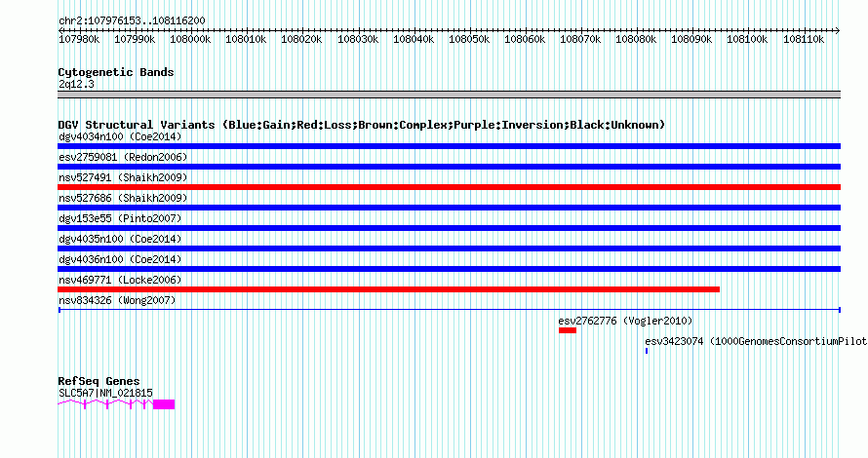Click the red nsv469771 (Locke2006) loss bar
The width and height of the screenshot is (868, 458).
click(x=388, y=289)
